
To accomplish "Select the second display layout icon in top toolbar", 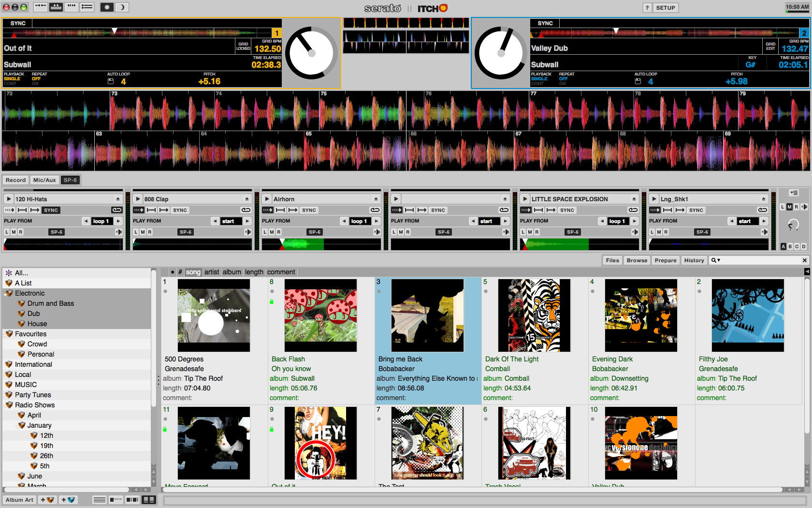I will [56, 7].
